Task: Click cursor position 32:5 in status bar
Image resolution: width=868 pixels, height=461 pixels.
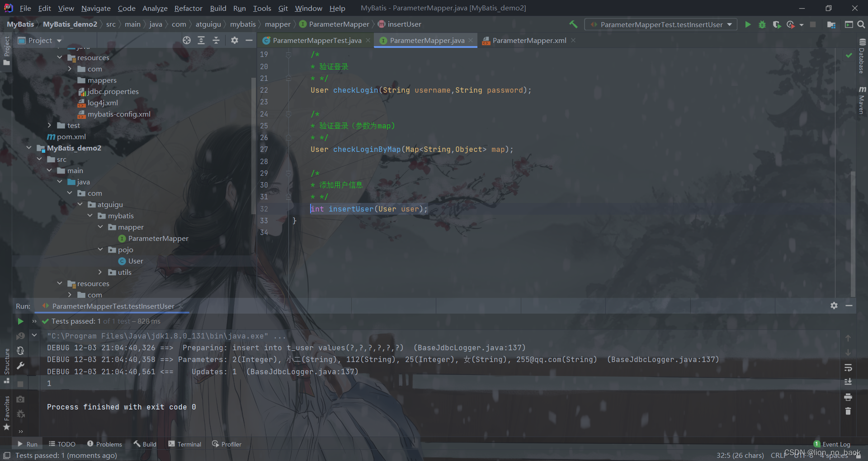Action: tap(740, 455)
